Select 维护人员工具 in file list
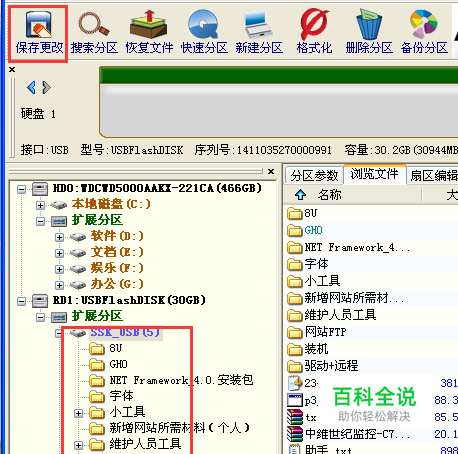 click(340, 315)
